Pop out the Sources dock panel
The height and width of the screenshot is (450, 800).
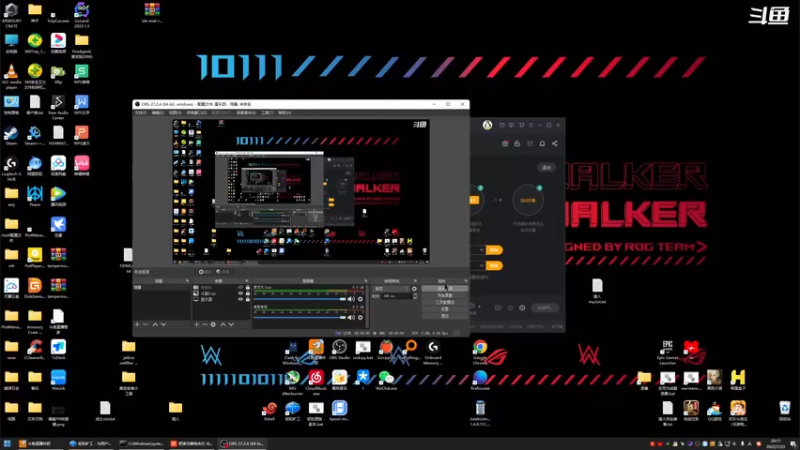pyautogui.click(x=247, y=281)
